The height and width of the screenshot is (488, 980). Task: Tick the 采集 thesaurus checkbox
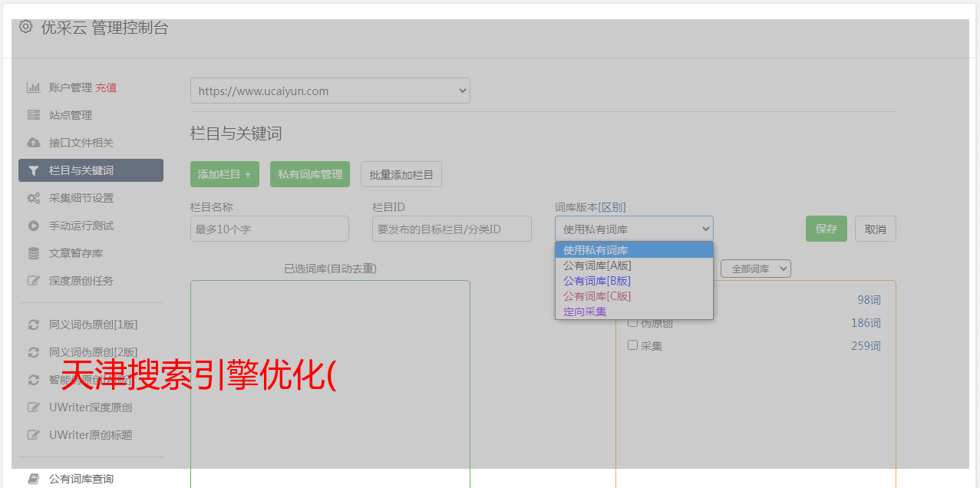click(x=633, y=345)
